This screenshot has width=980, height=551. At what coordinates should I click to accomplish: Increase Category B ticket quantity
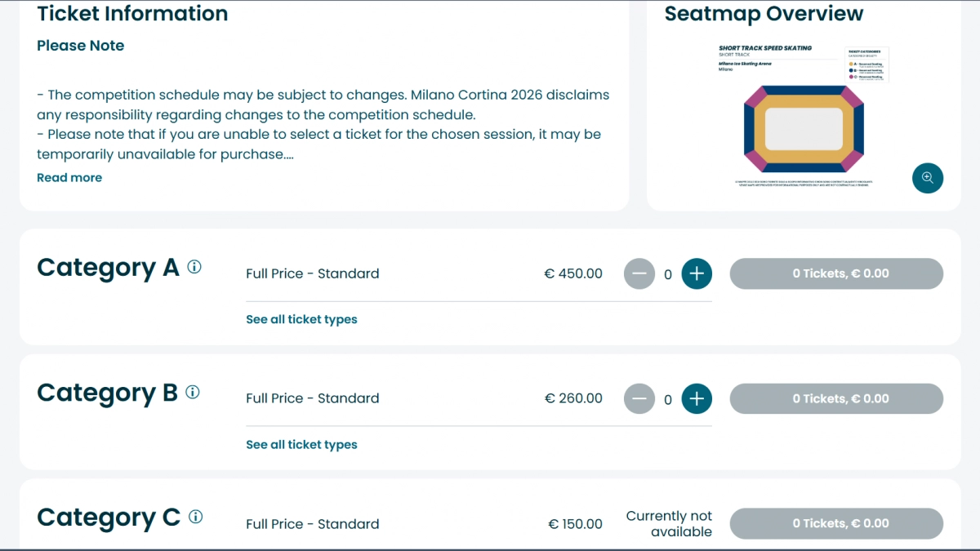click(x=697, y=399)
